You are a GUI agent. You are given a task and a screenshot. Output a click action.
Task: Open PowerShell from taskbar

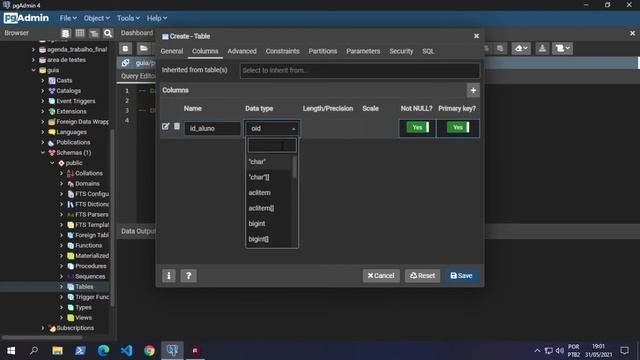[x=80, y=351]
